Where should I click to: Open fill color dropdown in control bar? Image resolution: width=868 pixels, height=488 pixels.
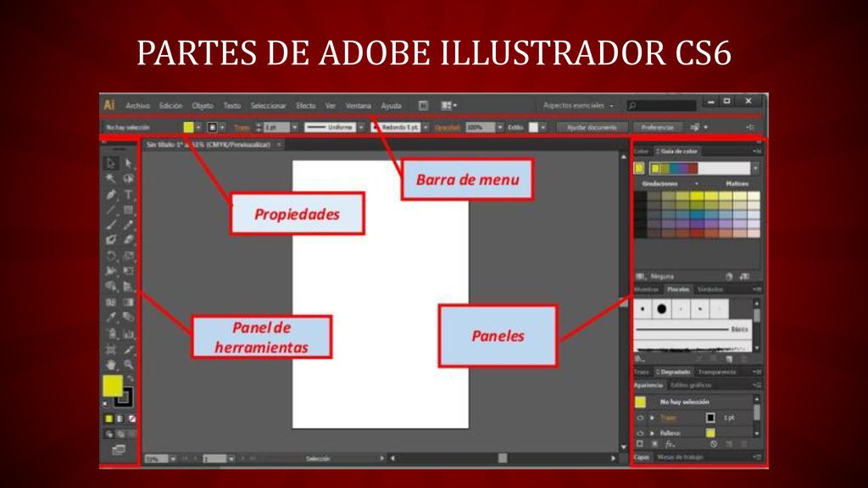pyautogui.click(x=198, y=128)
